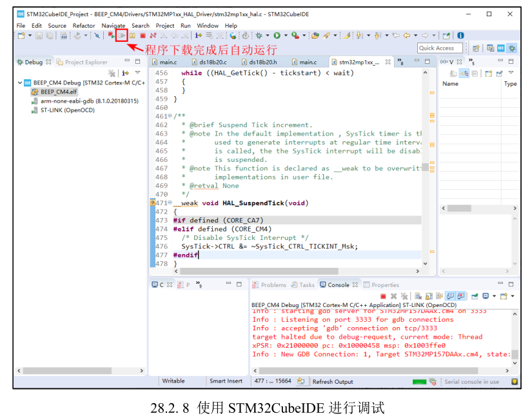Click Refresh Output in status bar
The width and height of the screenshot is (532, 418).
333,382
